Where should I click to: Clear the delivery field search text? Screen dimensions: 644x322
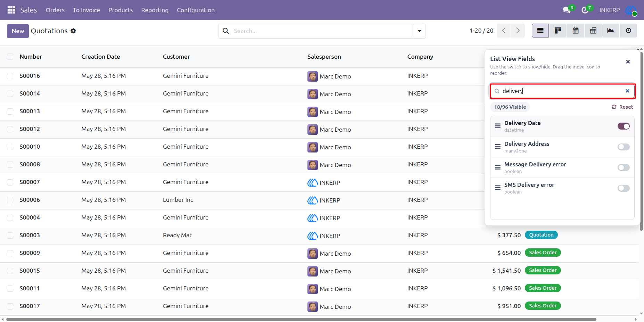(627, 91)
